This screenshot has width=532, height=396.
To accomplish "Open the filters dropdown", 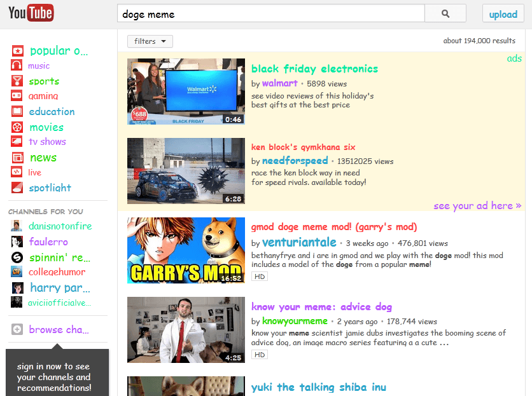I will (x=150, y=41).
